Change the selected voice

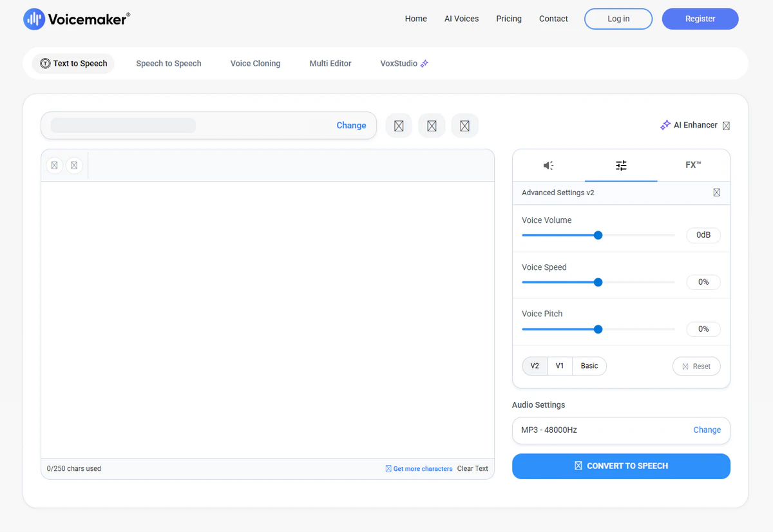click(351, 126)
